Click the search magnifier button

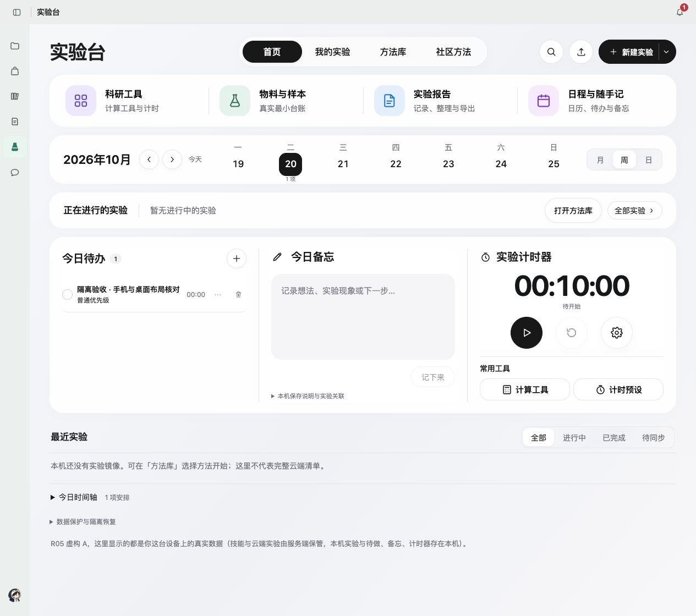551,52
